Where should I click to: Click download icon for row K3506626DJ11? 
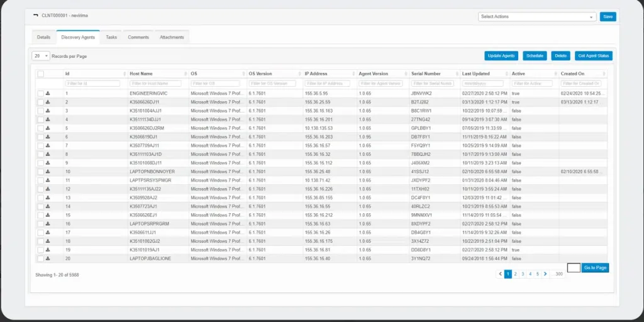[x=48, y=102]
